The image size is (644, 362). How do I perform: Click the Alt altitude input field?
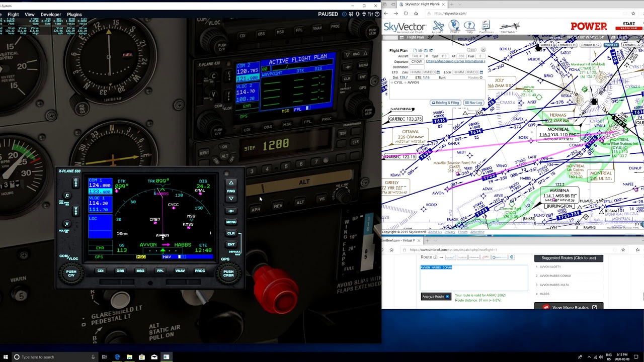[x=461, y=56]
